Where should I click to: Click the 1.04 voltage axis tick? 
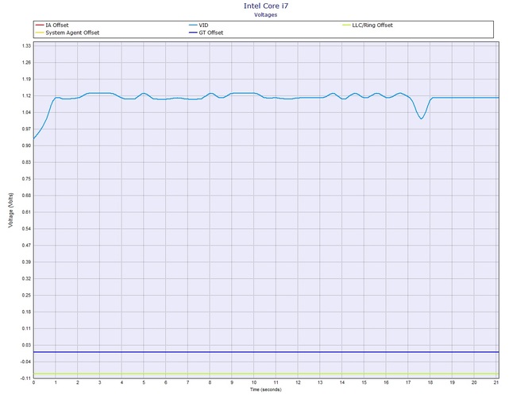[x=27, y=112]
